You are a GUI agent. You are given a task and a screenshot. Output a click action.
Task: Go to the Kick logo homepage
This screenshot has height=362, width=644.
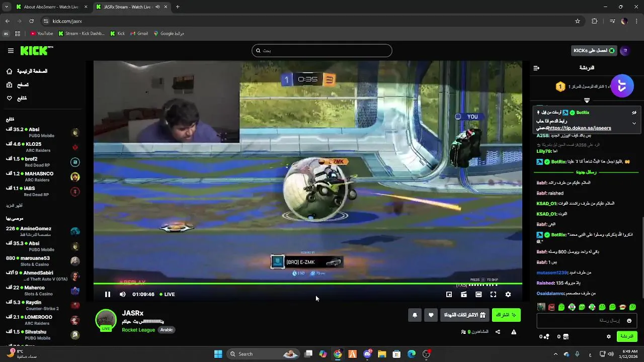point(36,50)
